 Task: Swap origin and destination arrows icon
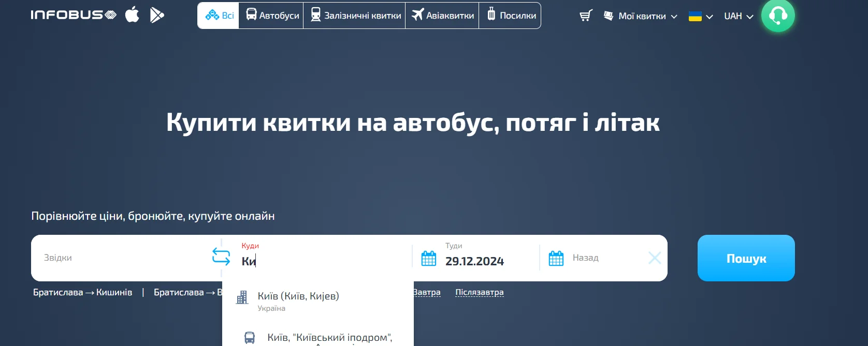coord(221,257)
